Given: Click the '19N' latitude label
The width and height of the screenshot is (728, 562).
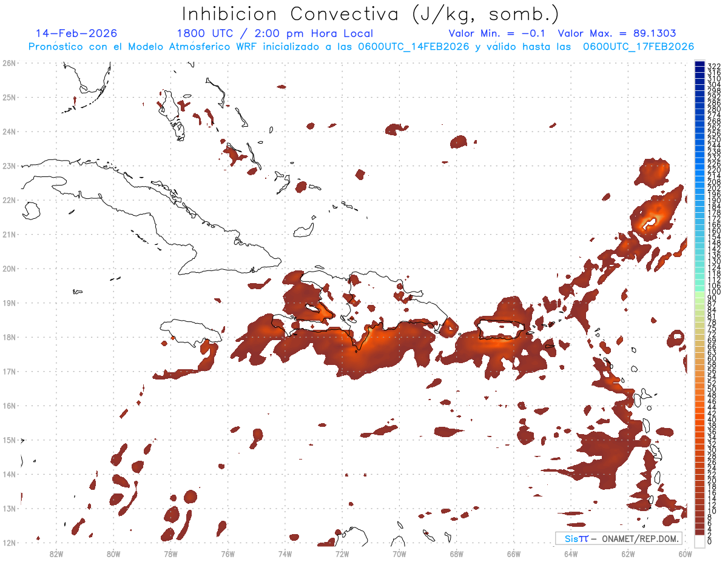Looking at the screenshot, I should (x=9, y=303).
